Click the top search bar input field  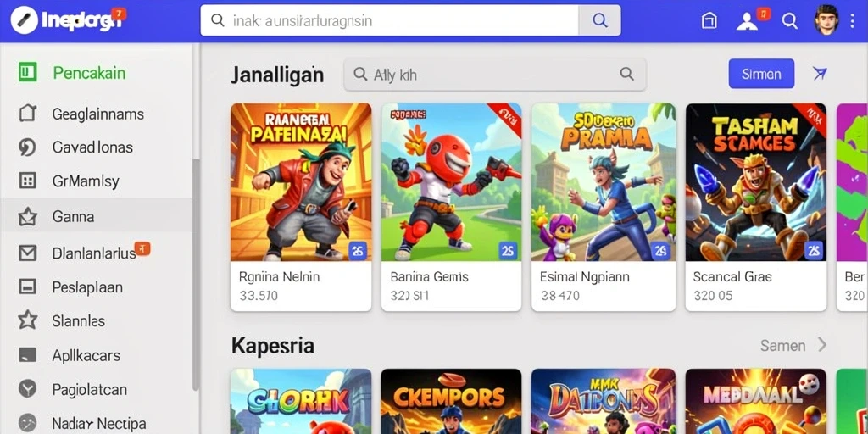tap(389, 20)
